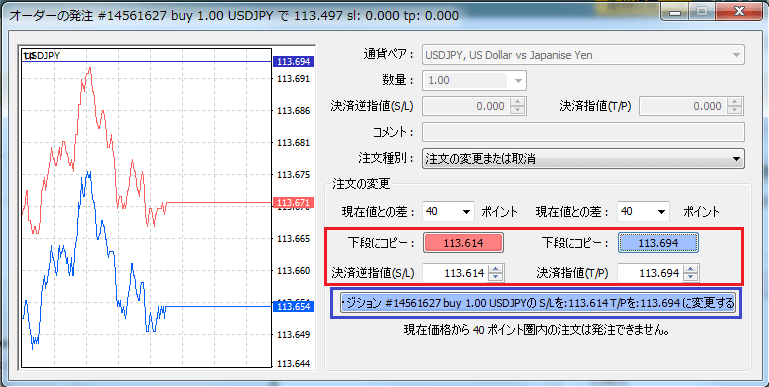Click the red 113.671 price label on chart
The width and height of the screenshot is (769, 387).
pos(293,203)
